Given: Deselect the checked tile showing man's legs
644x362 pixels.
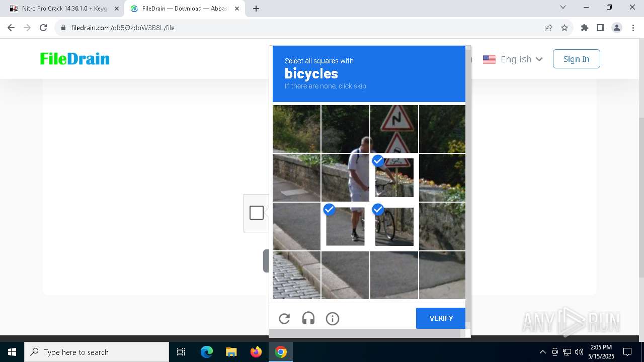Looking at the screenshot, I should (345, 226).
